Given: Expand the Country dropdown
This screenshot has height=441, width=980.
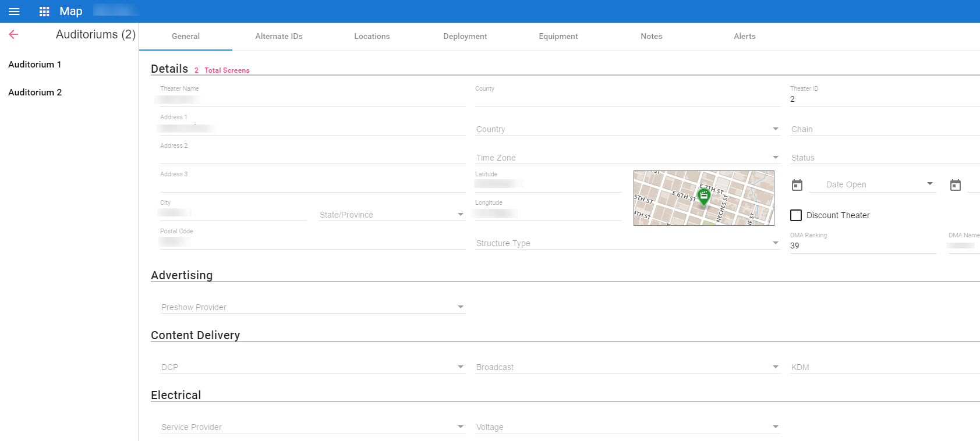Looking at the screenshot, I should coord(627,129).
